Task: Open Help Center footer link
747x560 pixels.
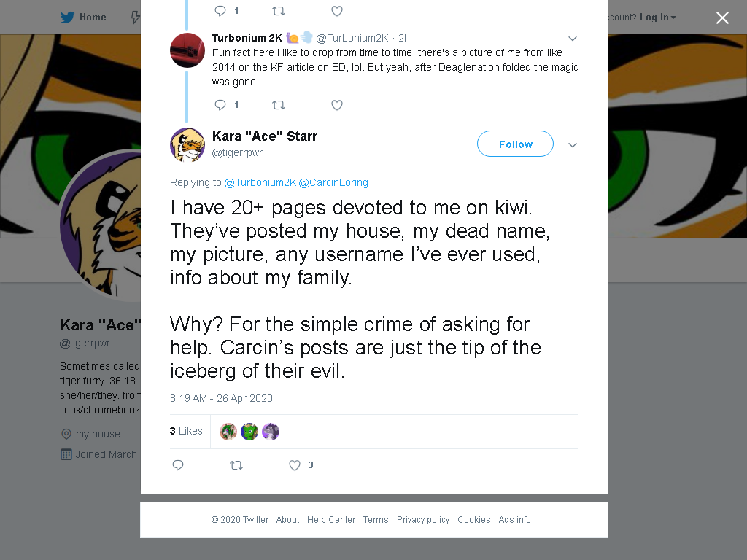Action: (331, 519)
